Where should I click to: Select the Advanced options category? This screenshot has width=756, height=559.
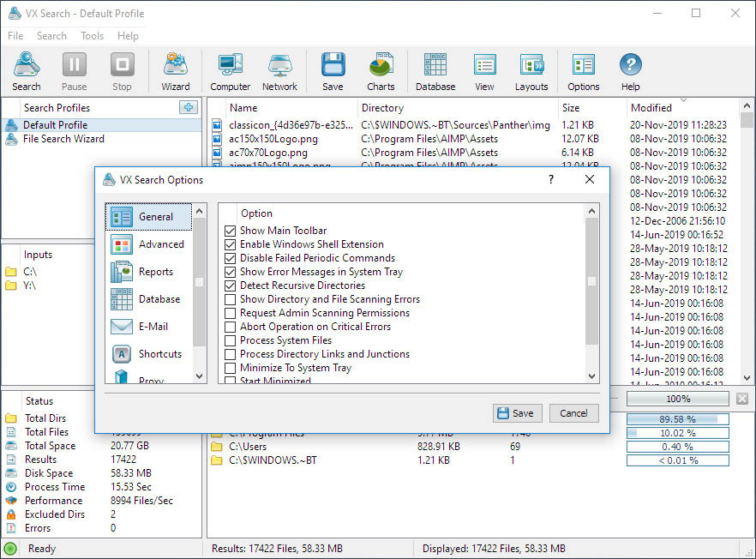coord(148,244)
